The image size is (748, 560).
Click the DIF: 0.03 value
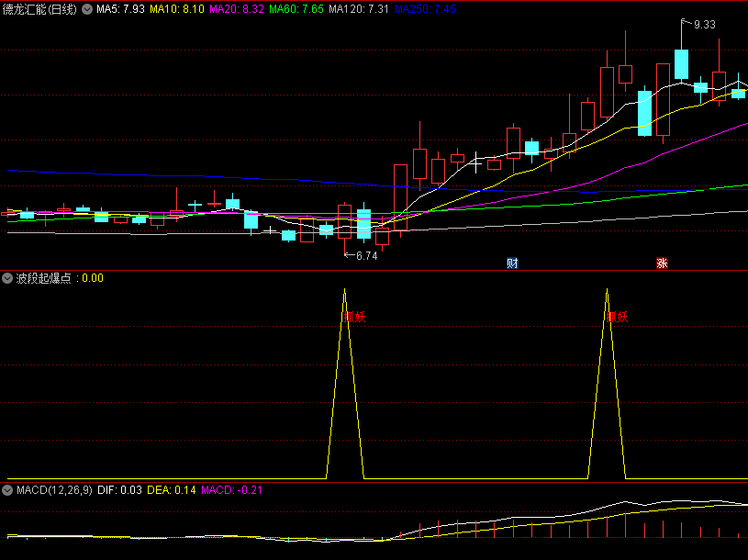[x=119, y=490]
